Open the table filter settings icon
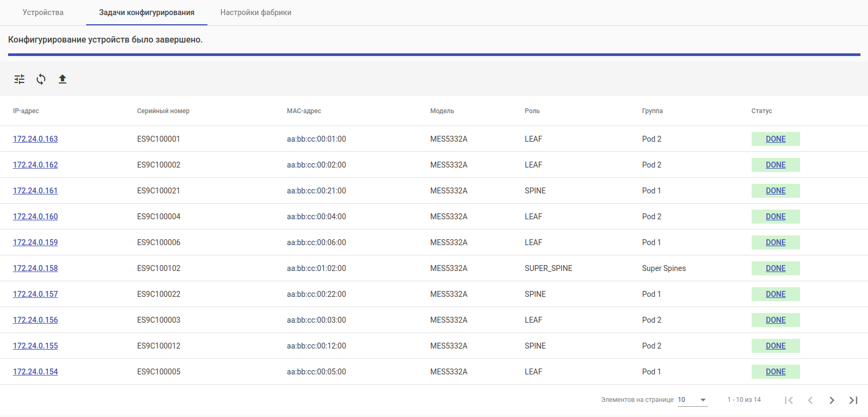 [x=19, y=79]
